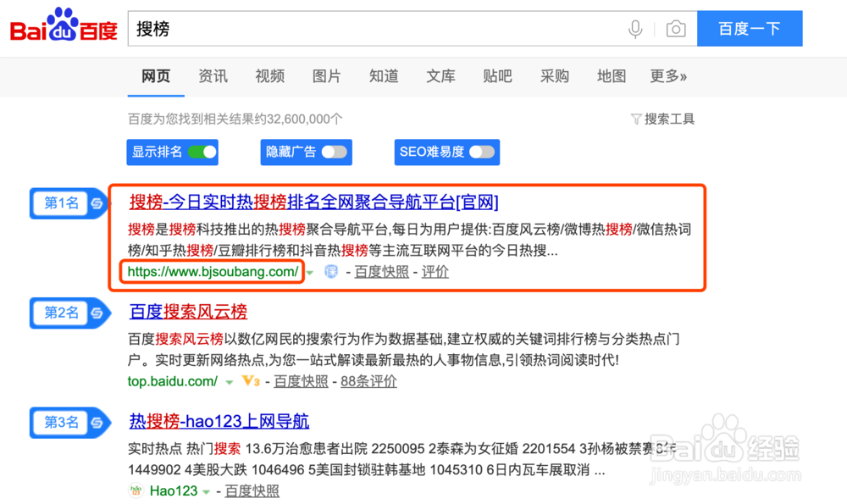
Task: Open 百度搜索风云榜 result title
Action: coord(188,312)
